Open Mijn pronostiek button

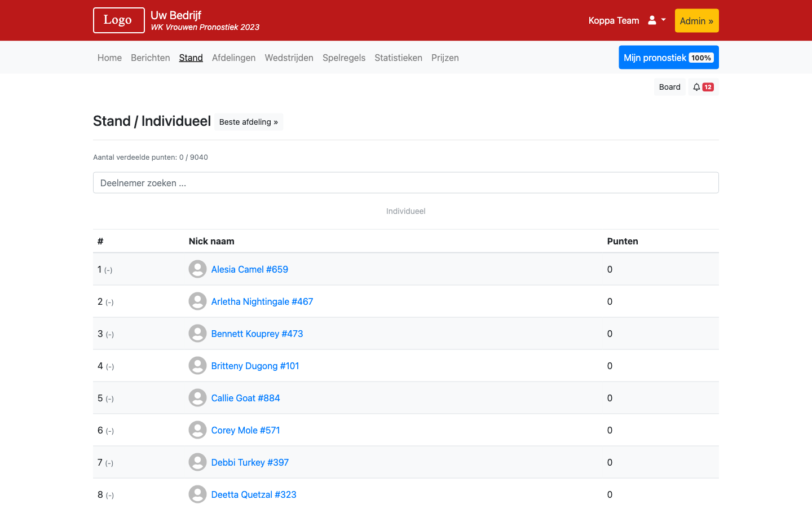(668, 58)
